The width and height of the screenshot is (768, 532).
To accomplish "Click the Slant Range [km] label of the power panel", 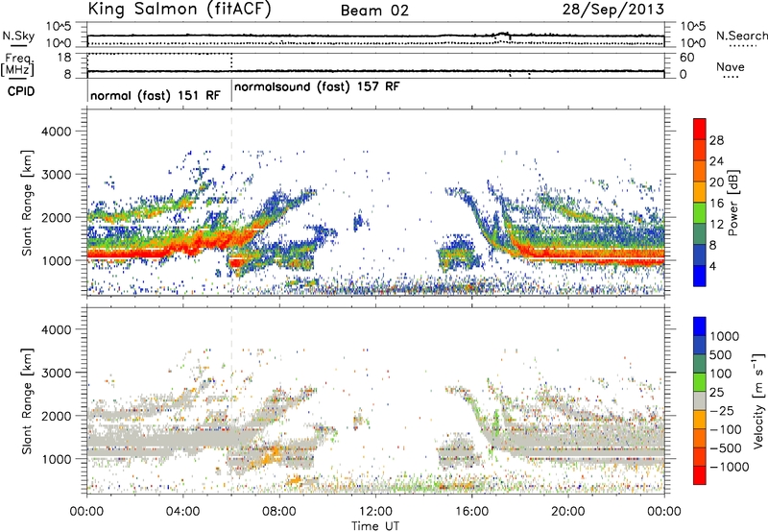I will 27,203.
